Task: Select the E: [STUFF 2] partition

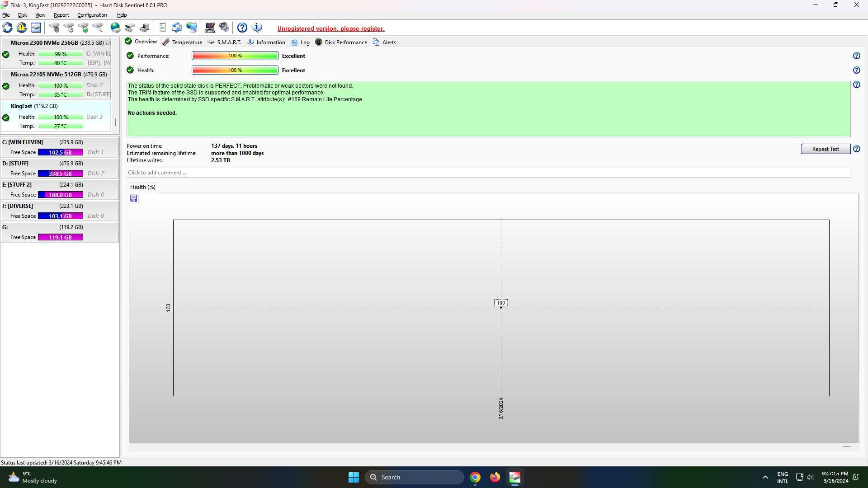Action: click(60, 190)
